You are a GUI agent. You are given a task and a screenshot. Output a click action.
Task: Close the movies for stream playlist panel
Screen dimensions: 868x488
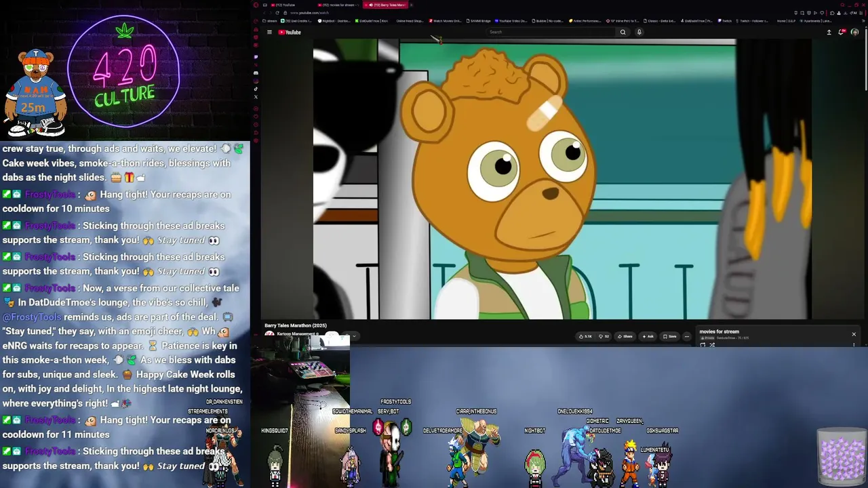854,334
